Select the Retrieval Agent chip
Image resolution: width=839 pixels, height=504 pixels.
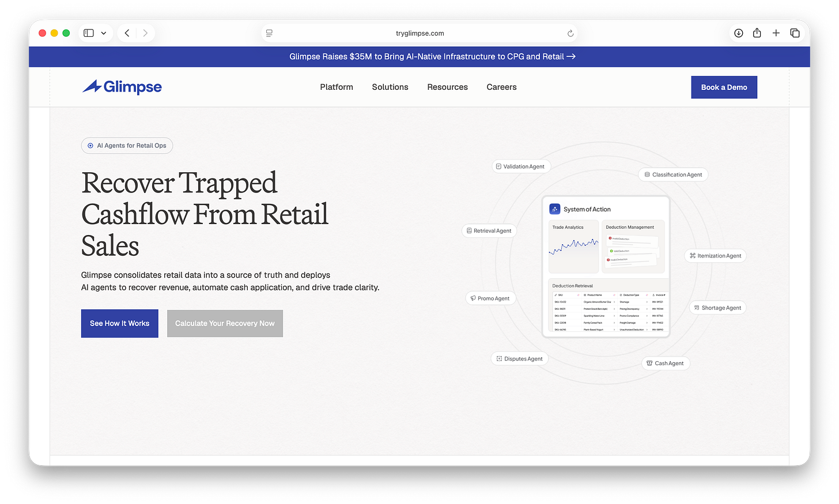click(x=489, y=231)
